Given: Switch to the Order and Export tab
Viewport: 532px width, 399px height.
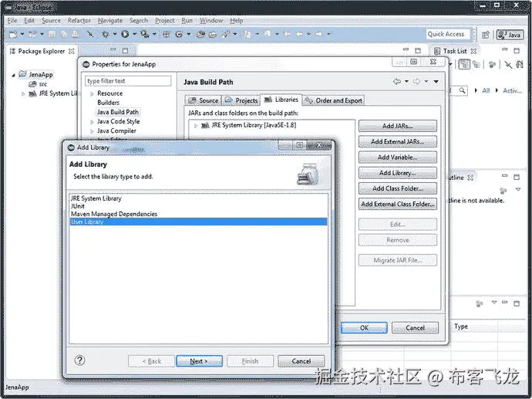Looking at the screenshot, I should point(334,100).
